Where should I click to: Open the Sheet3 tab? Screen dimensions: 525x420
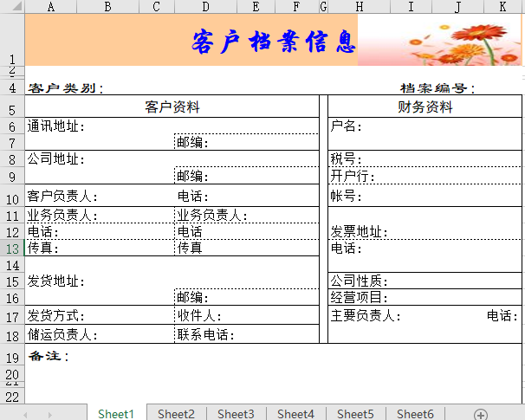pyautogui.click(x=236, y=414)
